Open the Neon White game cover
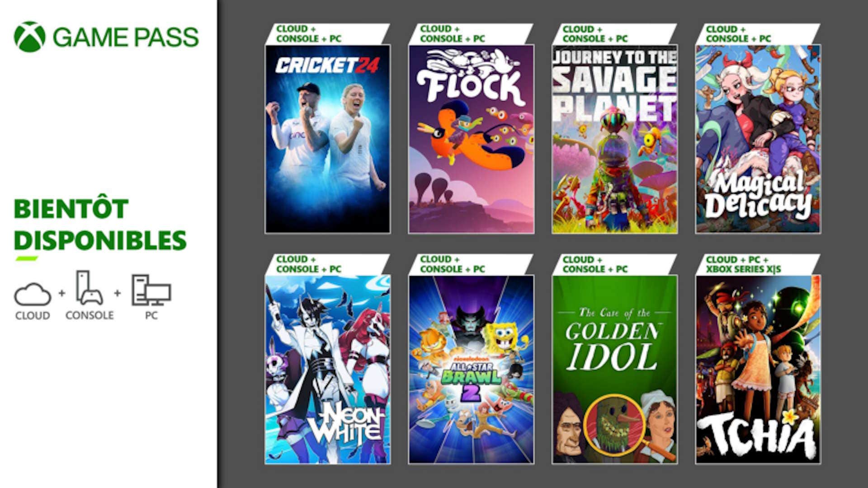Image resolution: width=868 pixels, height=488 pixels. click(x=328, y=369)
